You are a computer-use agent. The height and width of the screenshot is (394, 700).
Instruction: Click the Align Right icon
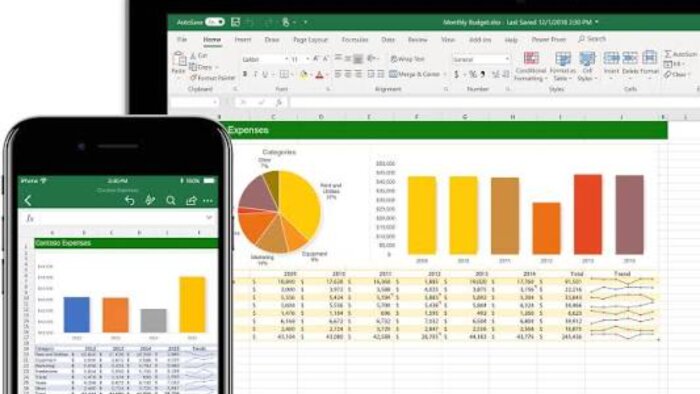358,74
